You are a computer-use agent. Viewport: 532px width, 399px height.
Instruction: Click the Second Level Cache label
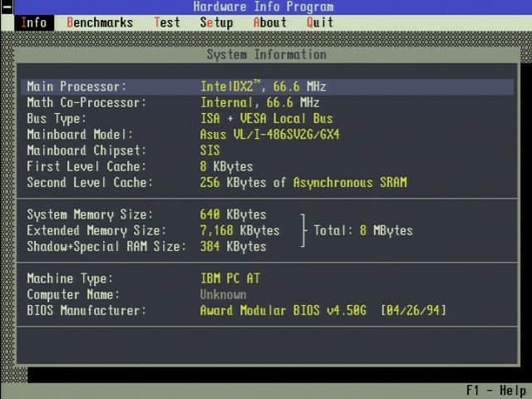90,183
